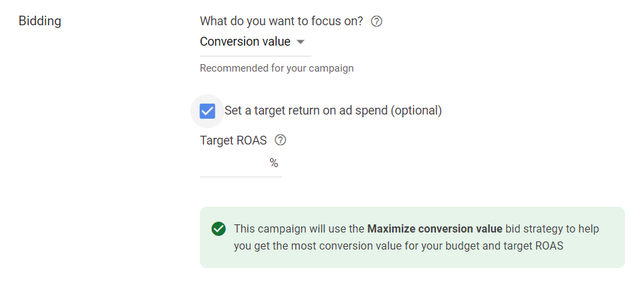Select the Bidding section heading
Image resolution: width=644 pixels, height=283 pixels.
tap(39, 21)
